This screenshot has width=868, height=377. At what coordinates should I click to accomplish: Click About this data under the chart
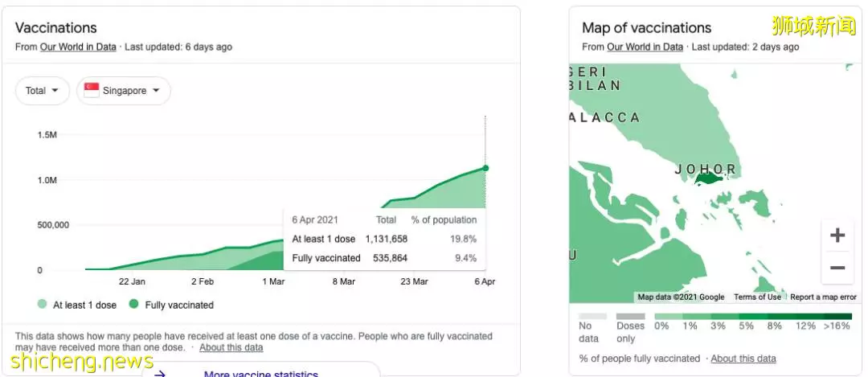tap(231, 347)
